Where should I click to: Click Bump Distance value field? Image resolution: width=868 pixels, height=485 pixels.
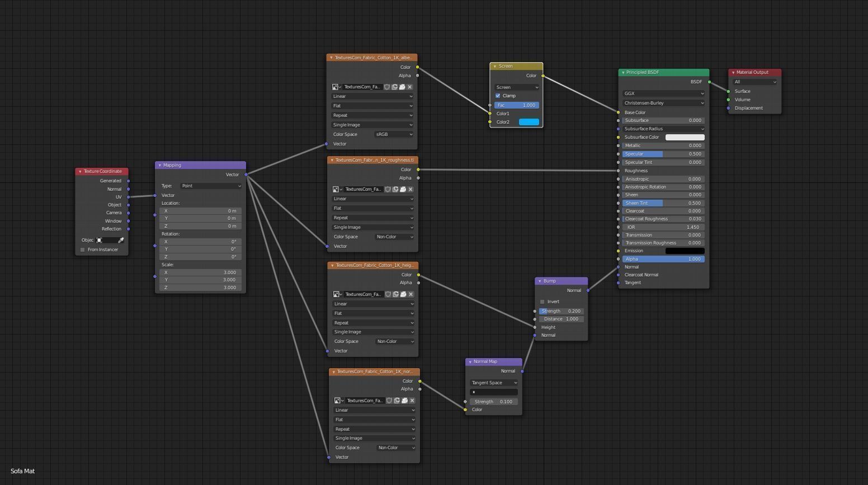point(562,319)
